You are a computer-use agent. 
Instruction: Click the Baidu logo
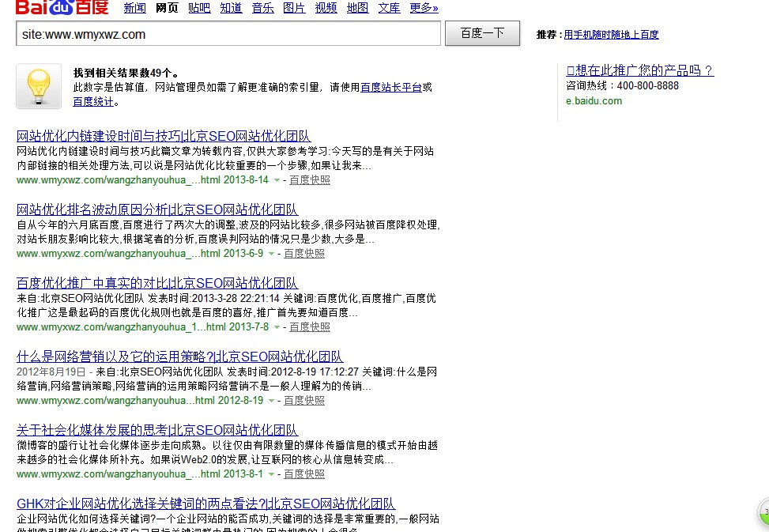click(x=62, y=7)
